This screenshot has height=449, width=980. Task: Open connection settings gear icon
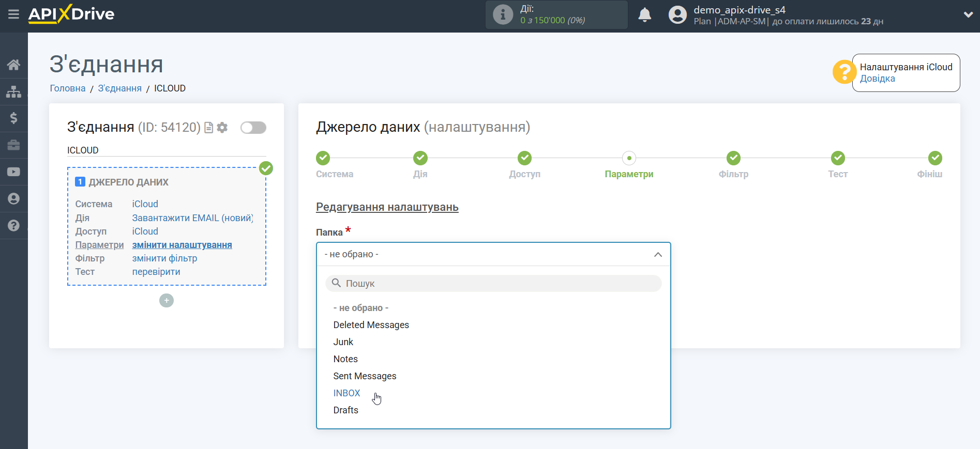click(222, 128)
